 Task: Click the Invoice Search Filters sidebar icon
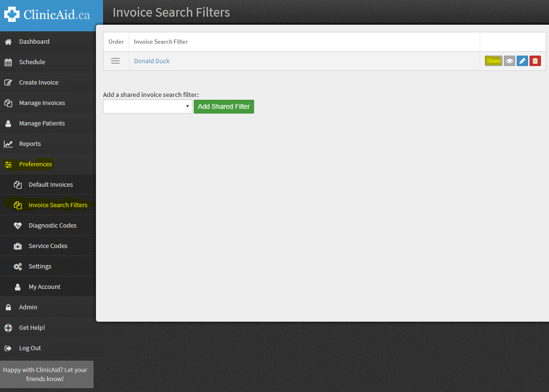[x=18, y=205]
